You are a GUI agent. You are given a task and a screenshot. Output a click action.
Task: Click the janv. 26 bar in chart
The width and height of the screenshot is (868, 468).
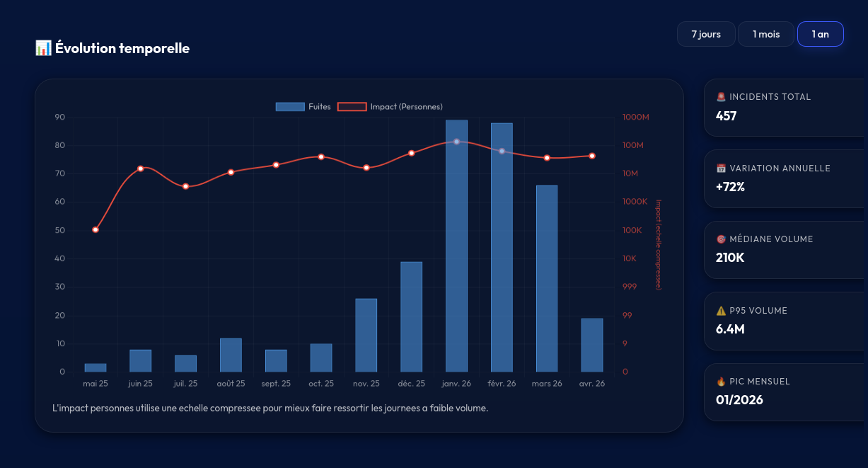click(x=456, y=248)
